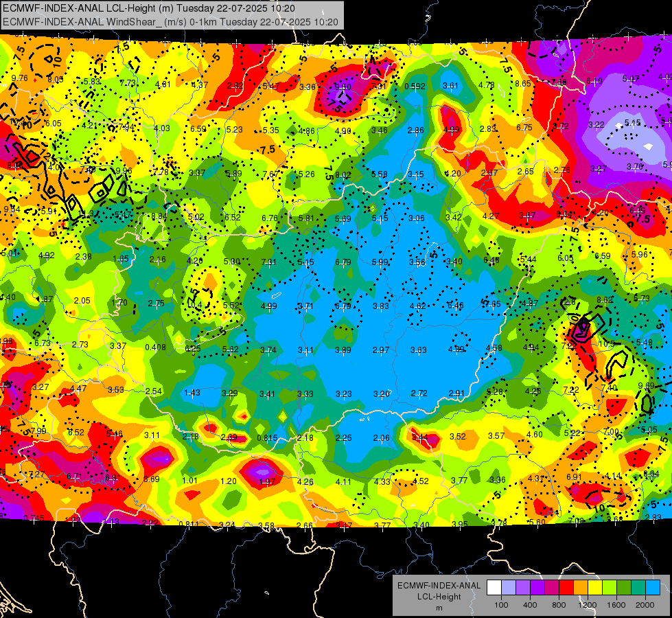Click the wind shear value 1.97
The height and width of the screenshot is (618, 672).
coord(267,481)
